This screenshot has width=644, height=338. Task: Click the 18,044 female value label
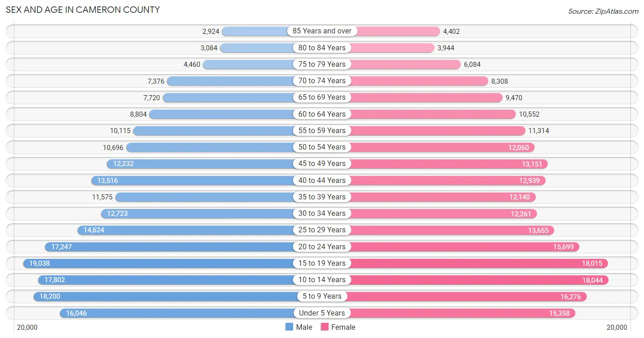tap(592, 280)
